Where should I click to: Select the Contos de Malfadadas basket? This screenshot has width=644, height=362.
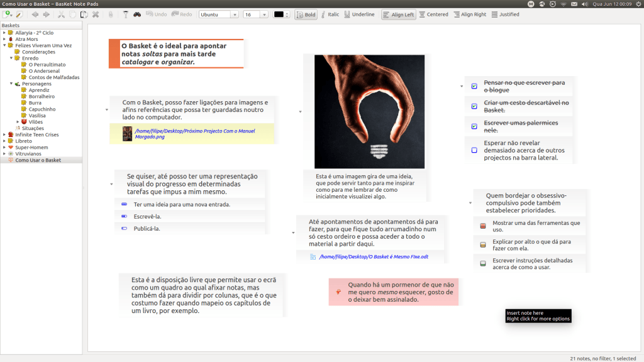(54, 77)
